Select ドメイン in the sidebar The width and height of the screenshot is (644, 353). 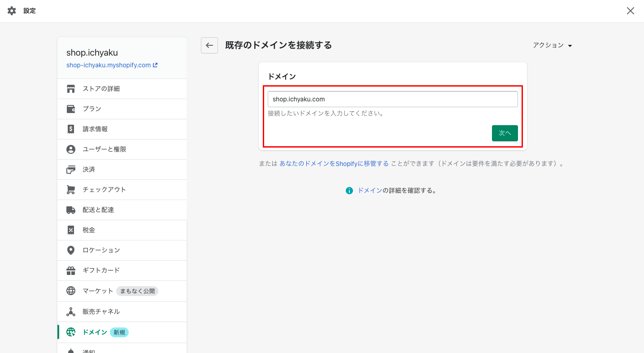click(x=122, y=332)
